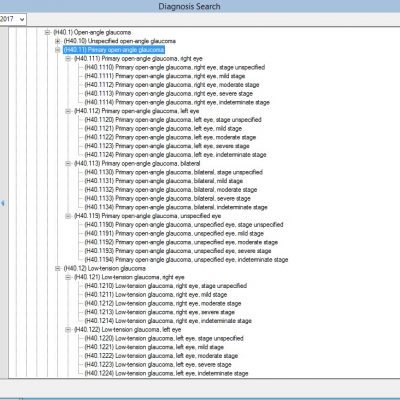The width and height of the screenshot is (400, 400).
Task: Collapse H40.113 bilateral branch
Action: click(68, 163)
